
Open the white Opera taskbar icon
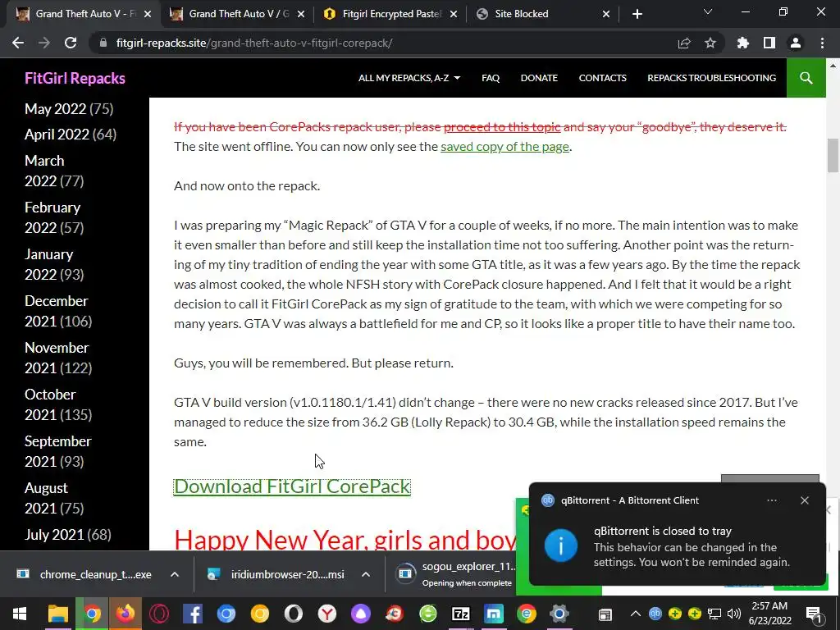293,614
